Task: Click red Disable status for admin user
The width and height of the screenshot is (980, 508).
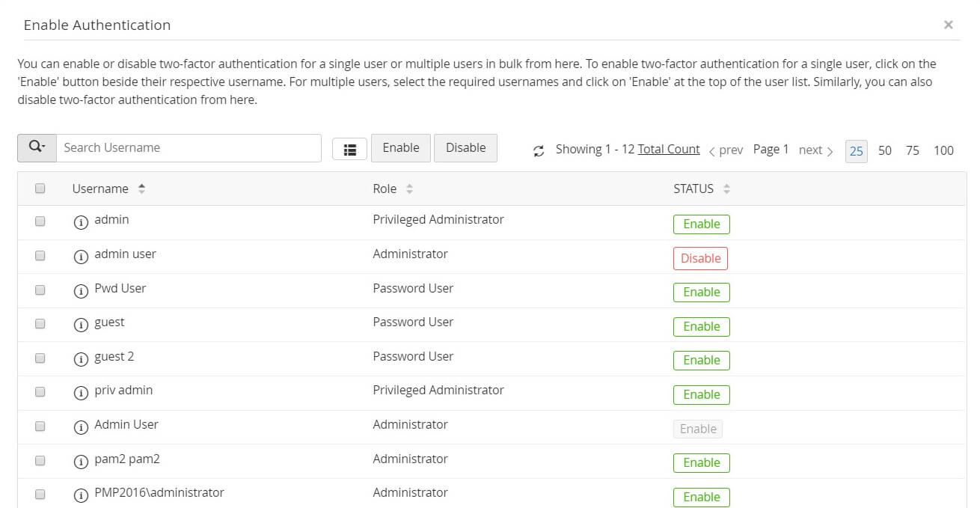Action: [700, 258]
